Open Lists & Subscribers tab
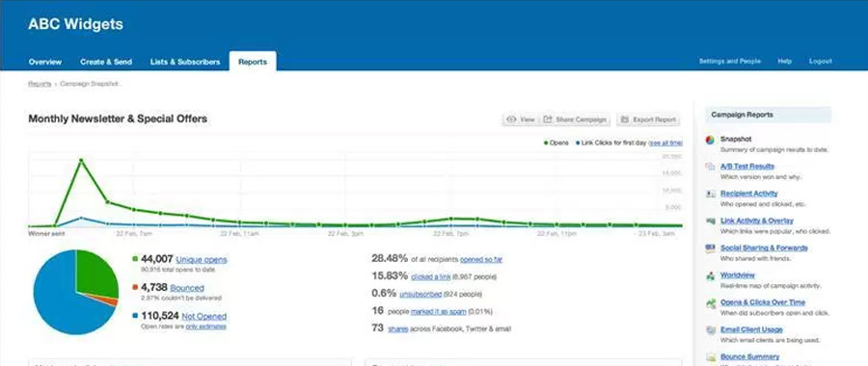This screenshot has height=366, width=868. [185, 62]
